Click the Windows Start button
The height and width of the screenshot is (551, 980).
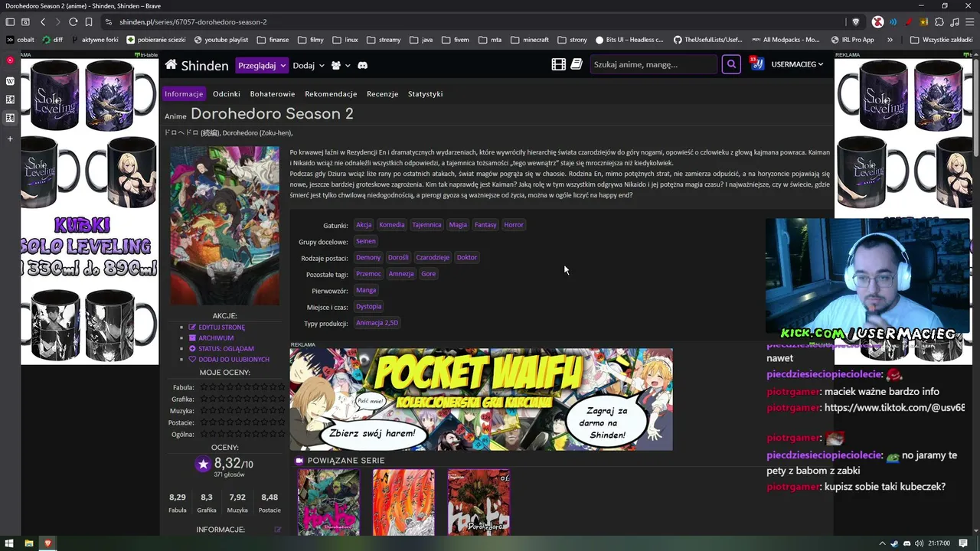point(9,543)
